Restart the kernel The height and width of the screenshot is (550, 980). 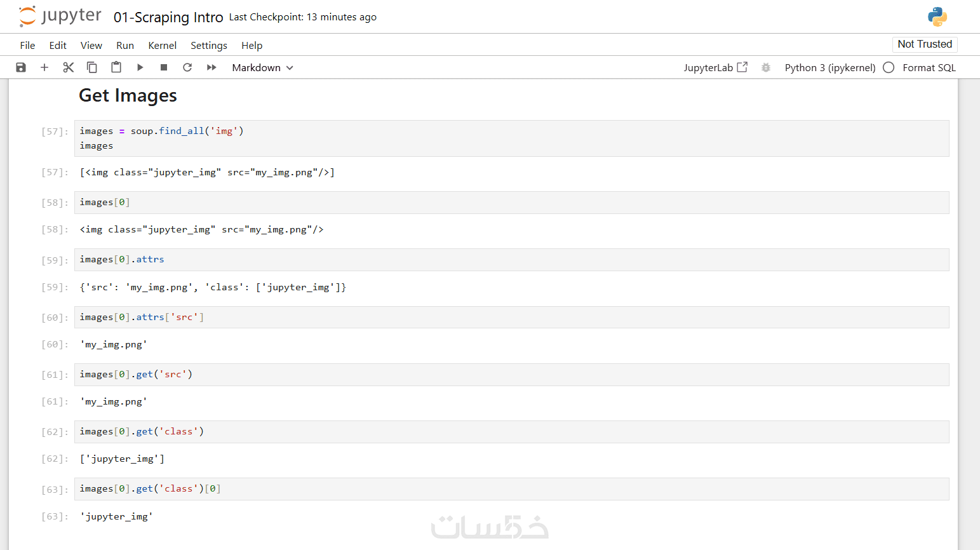click(187, 67)
